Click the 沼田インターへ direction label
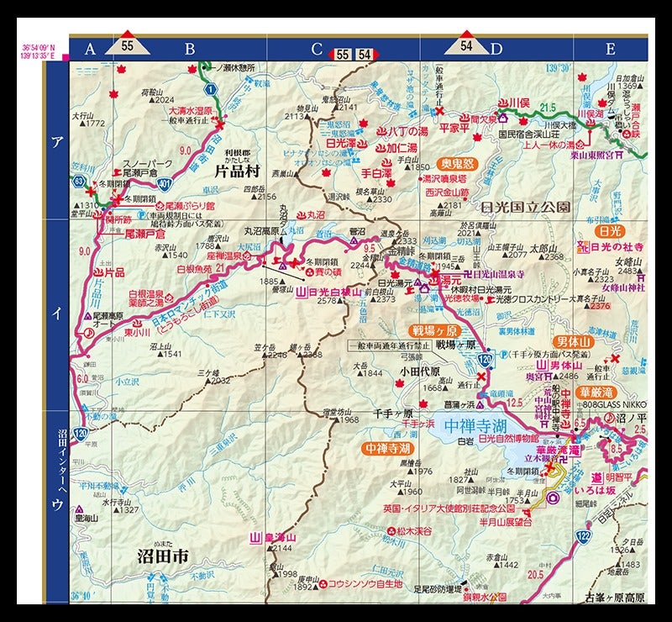 63,461
